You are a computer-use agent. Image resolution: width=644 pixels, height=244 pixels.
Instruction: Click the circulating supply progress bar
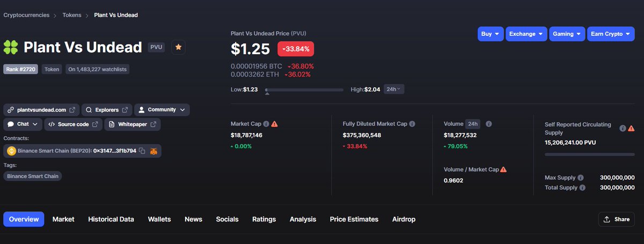click(x=590, y=154)
